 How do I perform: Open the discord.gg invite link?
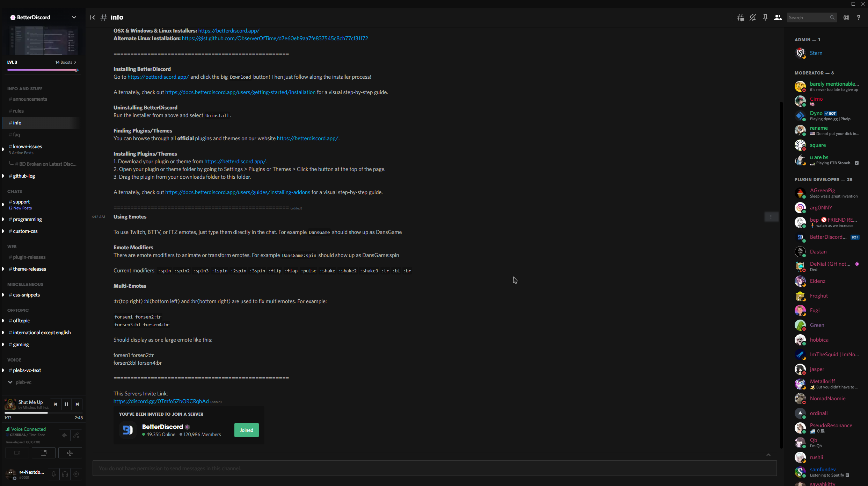point(161,401)
